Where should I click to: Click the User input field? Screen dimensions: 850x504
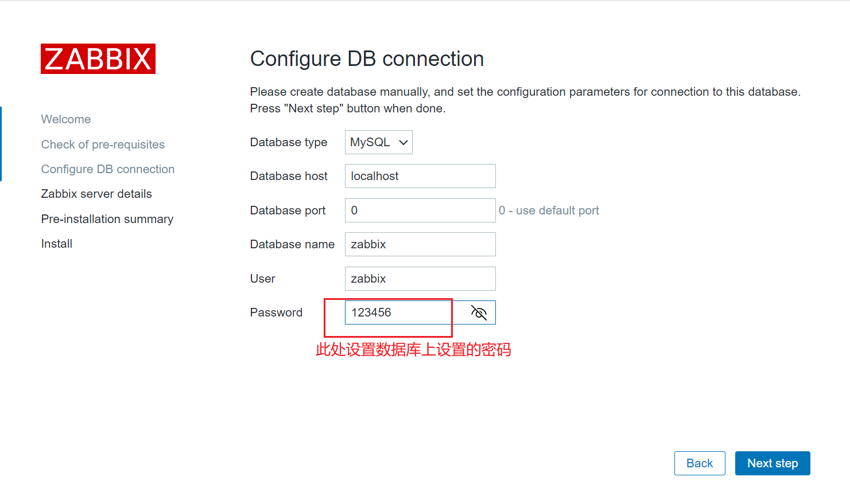click(420, 279)
